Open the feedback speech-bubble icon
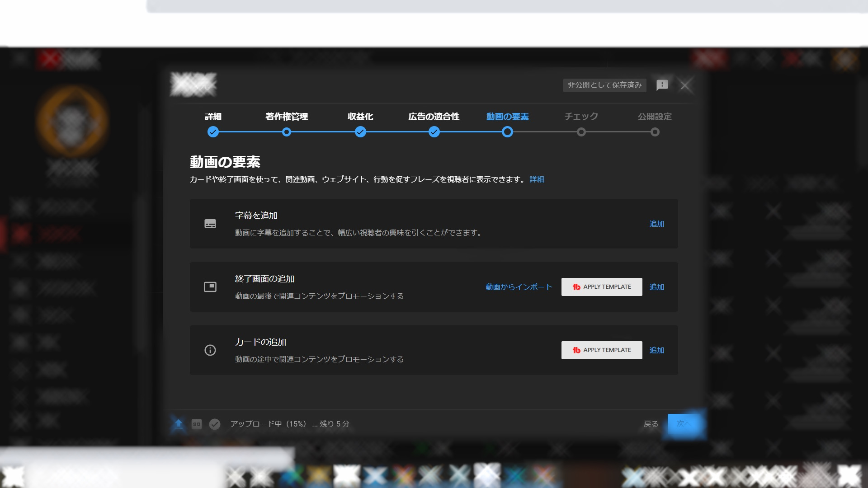Screen dimensions: 868x488 (x=662, y=85)
